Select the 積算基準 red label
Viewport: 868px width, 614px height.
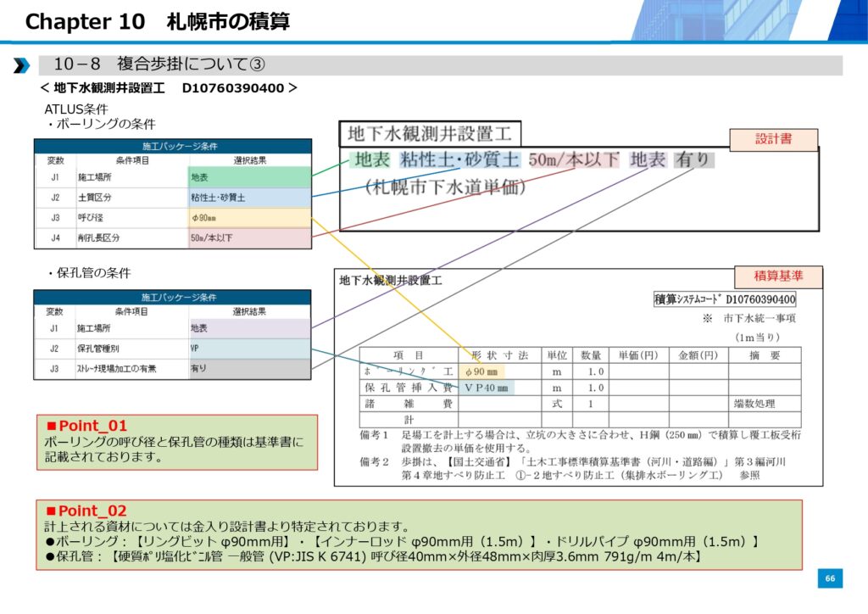(x=778, y=276)
